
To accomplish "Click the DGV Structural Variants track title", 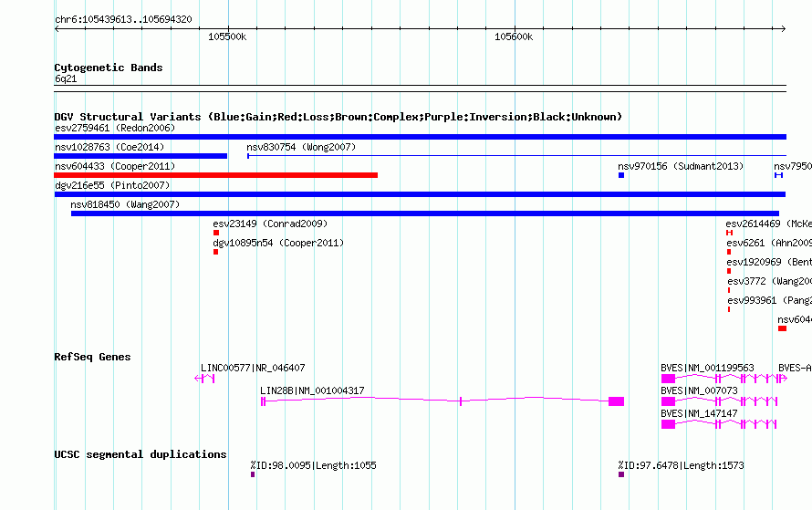I will 338,117.
